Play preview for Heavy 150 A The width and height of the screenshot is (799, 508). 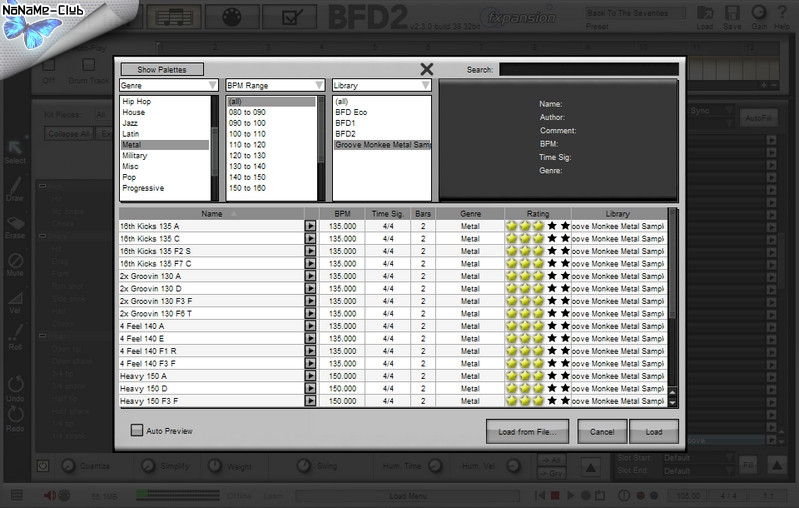point(310,376)
